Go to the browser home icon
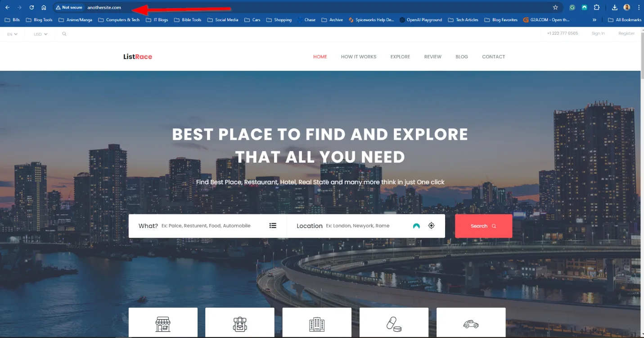Viewport: 644px width, 338px height. [x=44, y=7]
